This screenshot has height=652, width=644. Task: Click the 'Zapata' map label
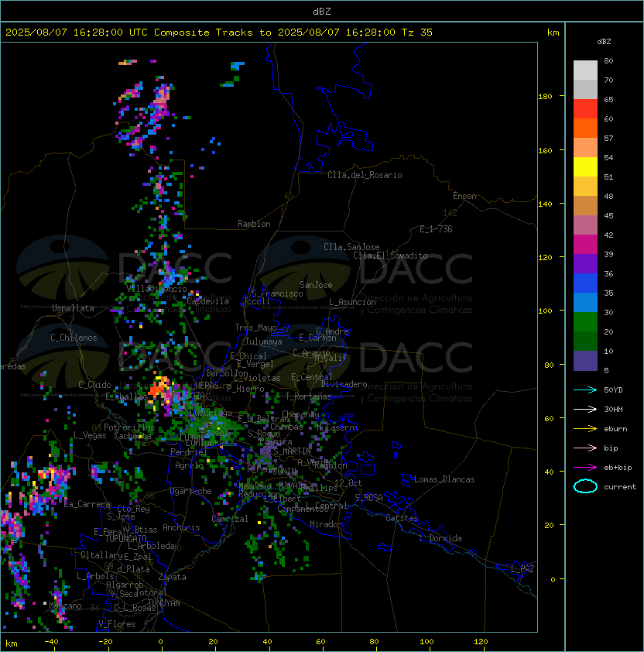click(x=172, y=577)
